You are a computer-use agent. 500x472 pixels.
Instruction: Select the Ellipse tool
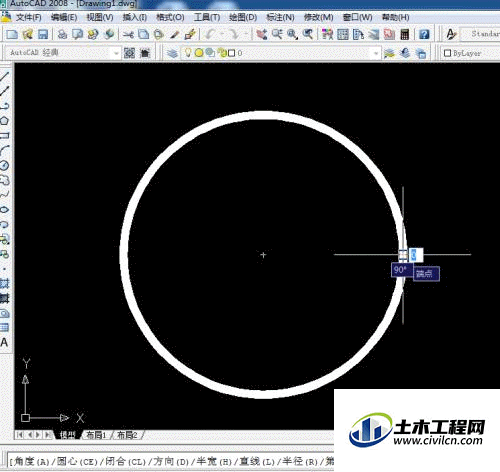(4, 210)
